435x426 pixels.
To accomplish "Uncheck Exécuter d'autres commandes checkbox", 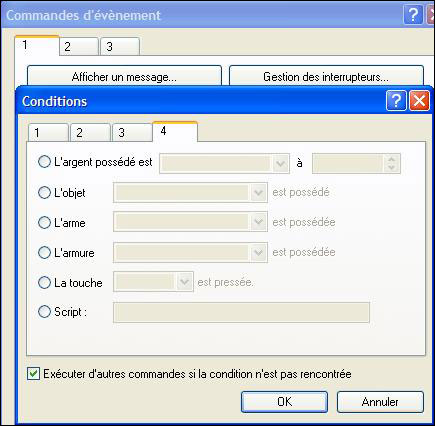I will (33, 374).
